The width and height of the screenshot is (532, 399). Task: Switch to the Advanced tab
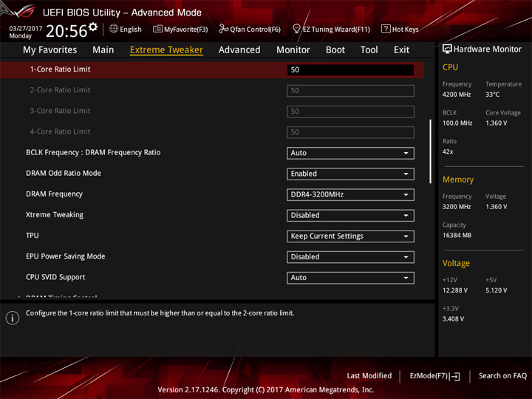click(239, 50)
